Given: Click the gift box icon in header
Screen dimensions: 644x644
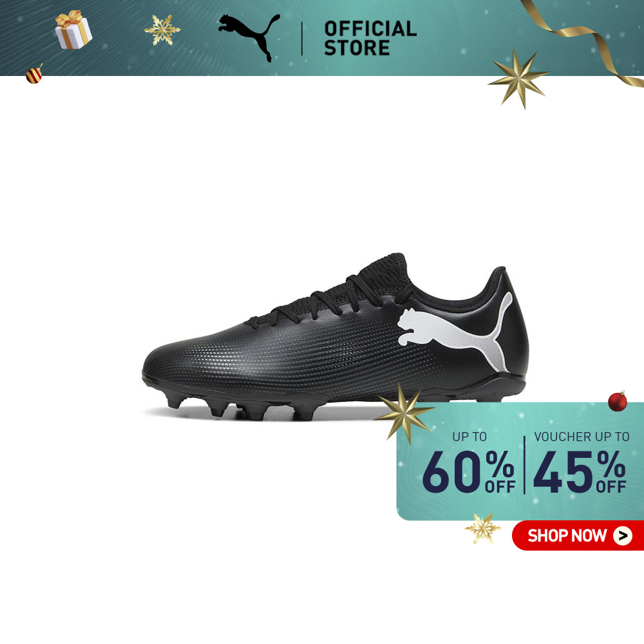Looking at the screenshot, I should pos(73,30).
